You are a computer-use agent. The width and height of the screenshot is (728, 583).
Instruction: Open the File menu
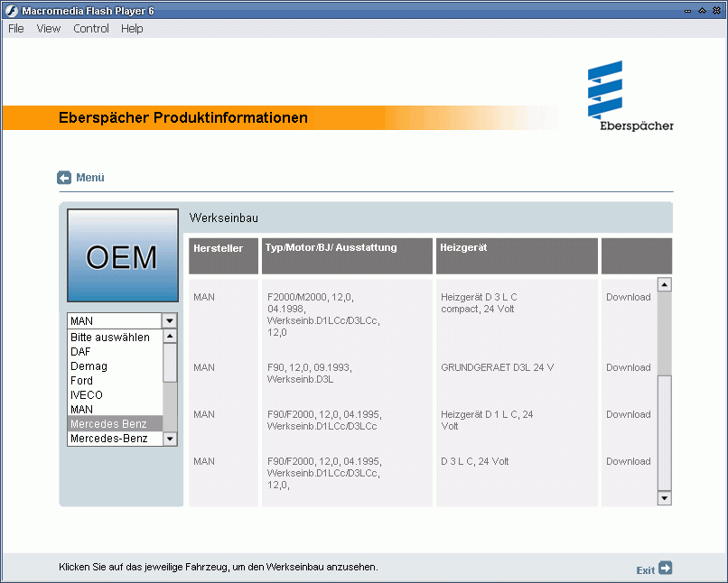pos(15,29)
